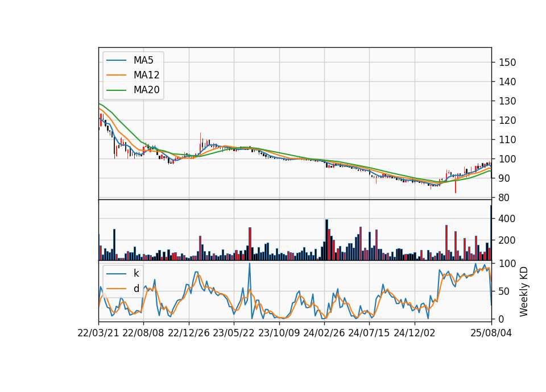Click the Weekly KD axis title
Viewport: 546px width, 392px height.
tap(524, 291)
